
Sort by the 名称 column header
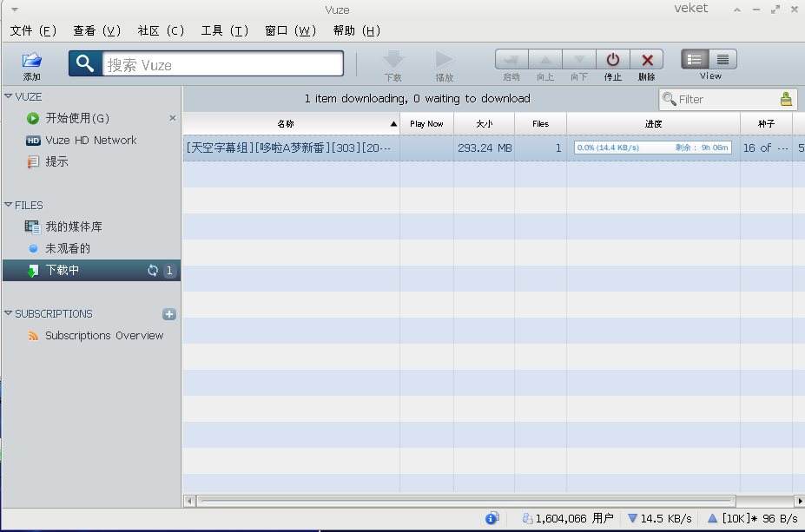(x=292, y=123)
